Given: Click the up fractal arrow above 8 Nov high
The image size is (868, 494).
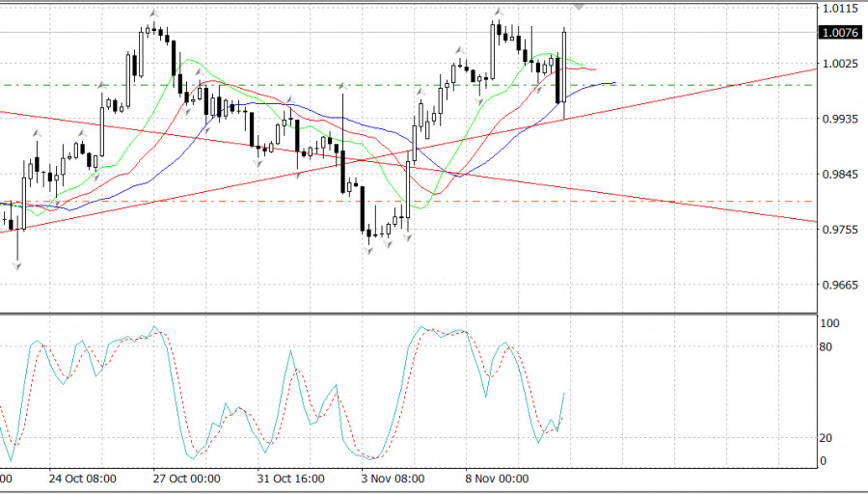Looking at the screenshot, I should 497,12.
